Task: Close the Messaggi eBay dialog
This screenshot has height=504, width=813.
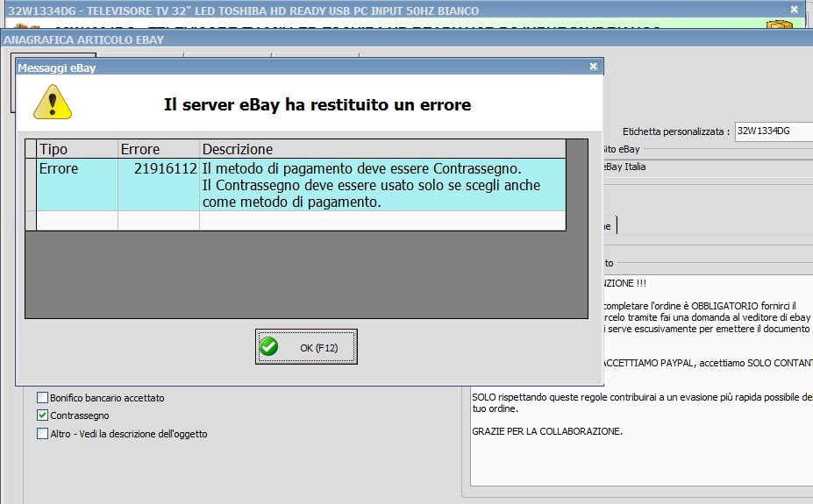Action: tap(593, 67)
